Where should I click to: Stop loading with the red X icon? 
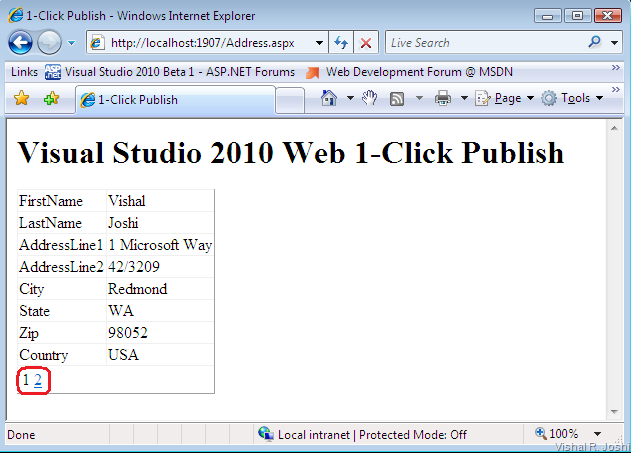(x=366, y=43)
